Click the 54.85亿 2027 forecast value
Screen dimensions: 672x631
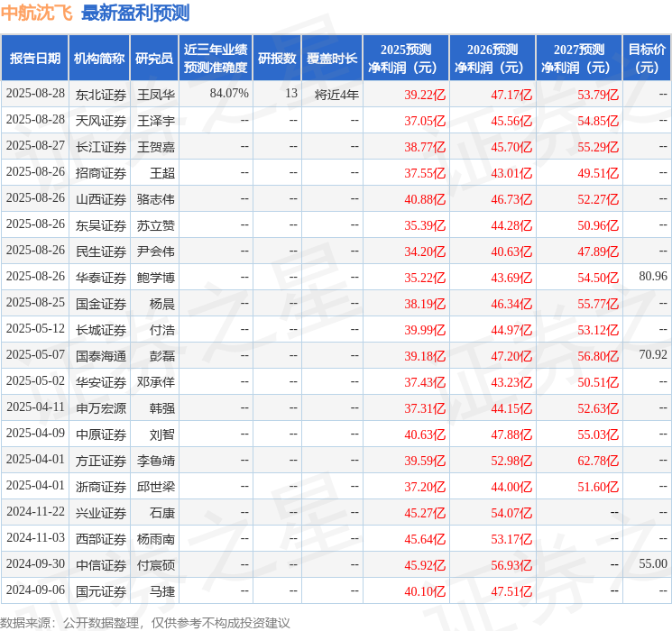tap(598, 121)
